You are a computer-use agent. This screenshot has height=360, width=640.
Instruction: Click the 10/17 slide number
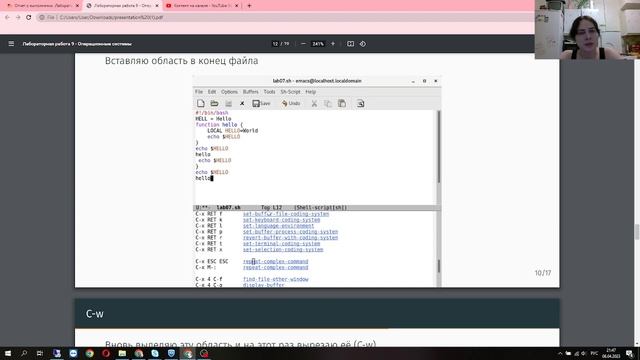543,273
